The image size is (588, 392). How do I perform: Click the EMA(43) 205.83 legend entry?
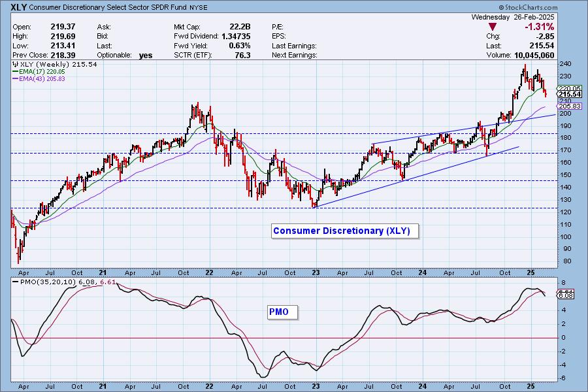click(x=39, y=78)
